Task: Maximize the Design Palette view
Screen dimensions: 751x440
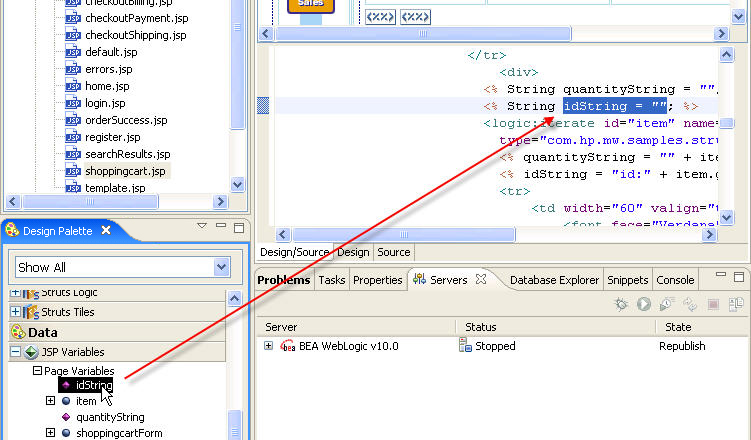Action: (239, 228)
